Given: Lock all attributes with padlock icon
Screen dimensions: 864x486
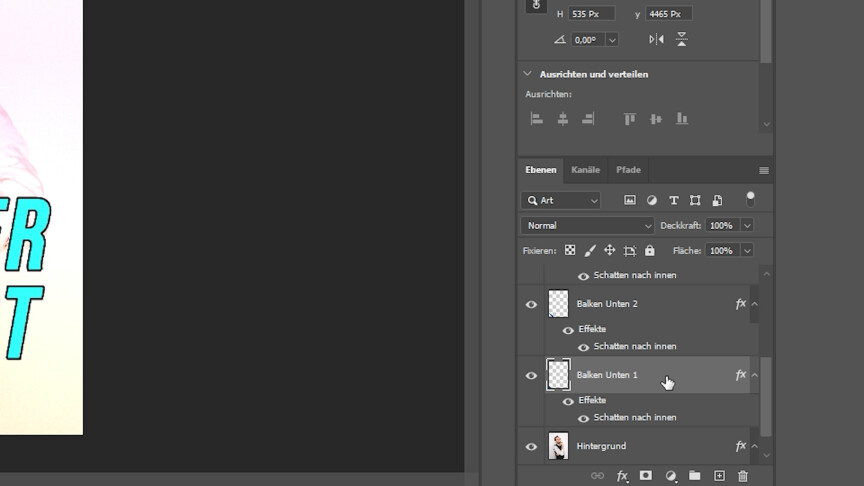Looking at the screenshot, I should point(649,251).
